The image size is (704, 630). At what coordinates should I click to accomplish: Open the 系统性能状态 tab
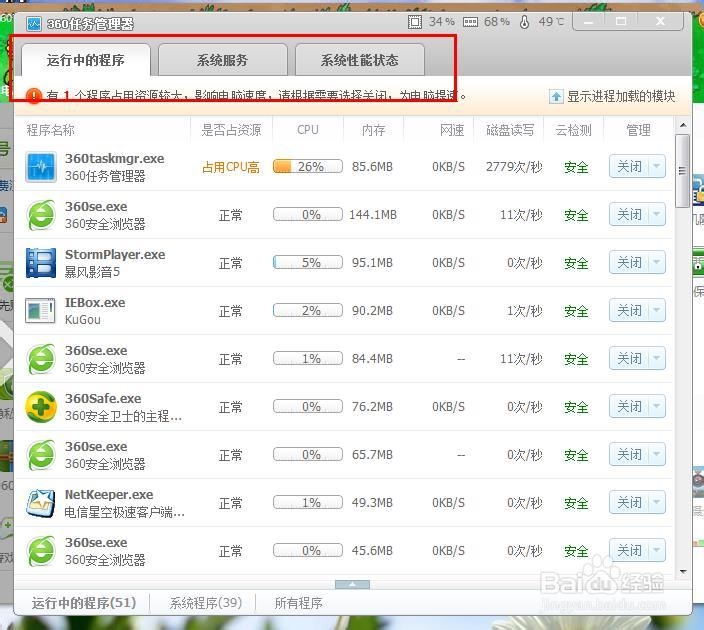[360, 60]
